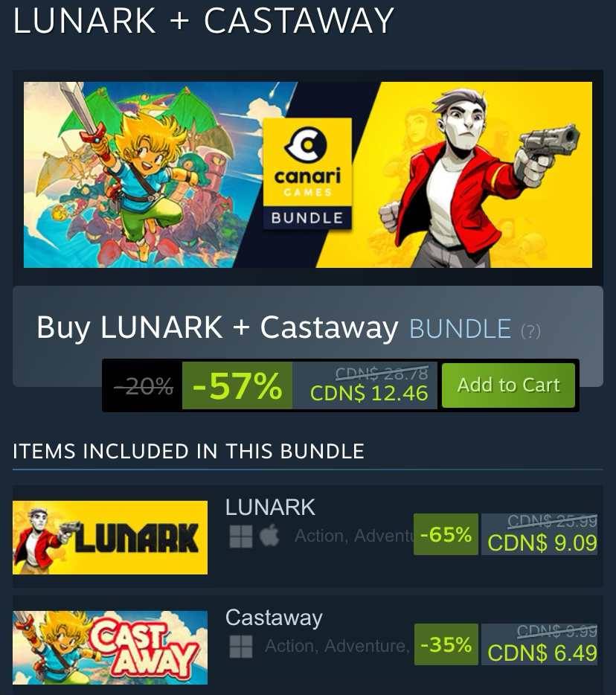616x695 pixels.
Task: Click the Castaway game thumbnail
Action: coord(110,647)
